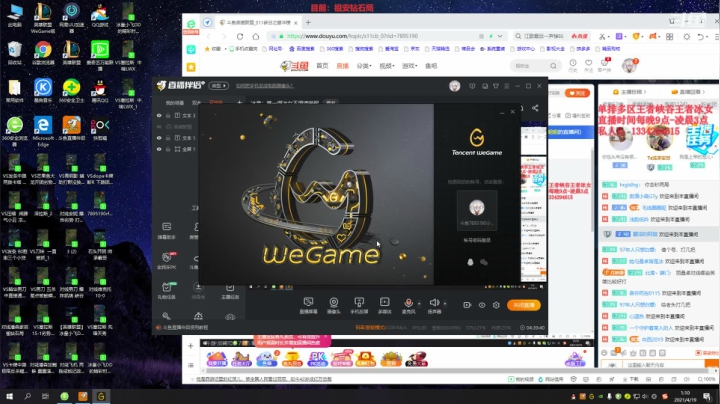Open scissors tool dropdown arrow
Screen dimensions: 720x404
[x=608, y=36]
